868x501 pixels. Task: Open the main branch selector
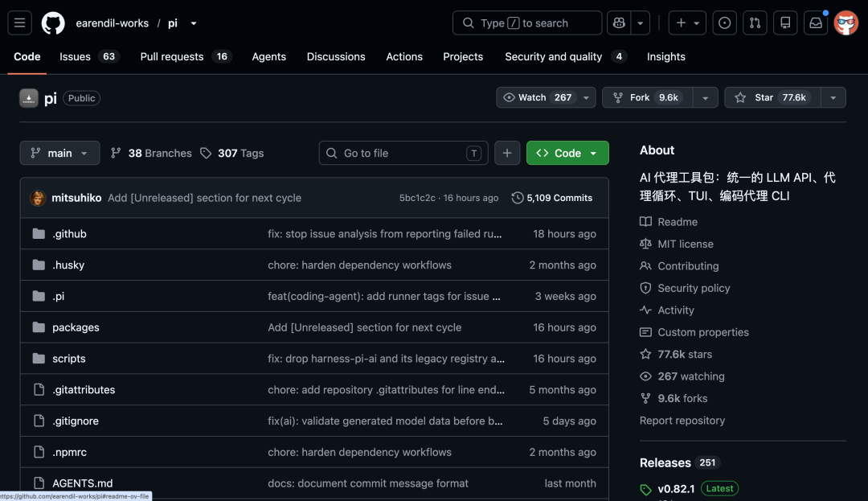[59, 153]
